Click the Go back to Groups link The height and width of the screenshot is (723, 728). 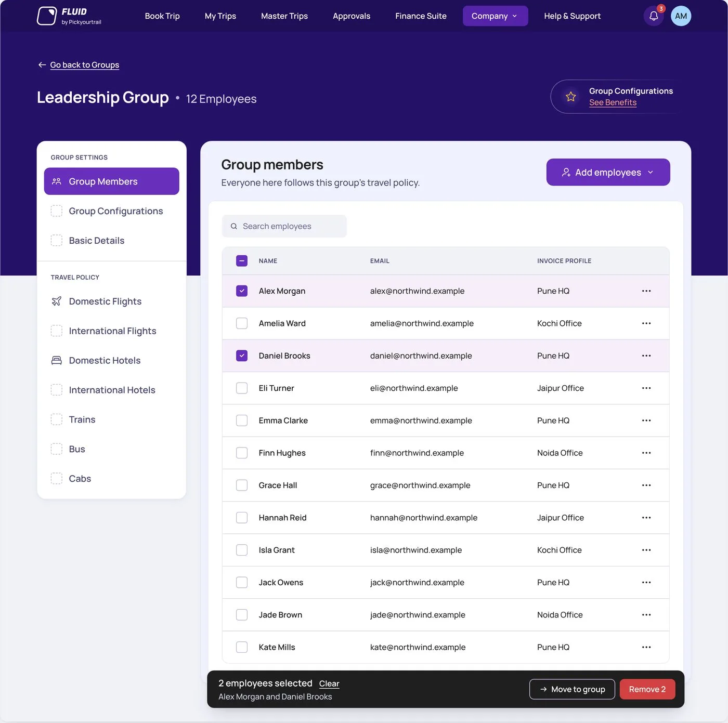click(85, 65)
